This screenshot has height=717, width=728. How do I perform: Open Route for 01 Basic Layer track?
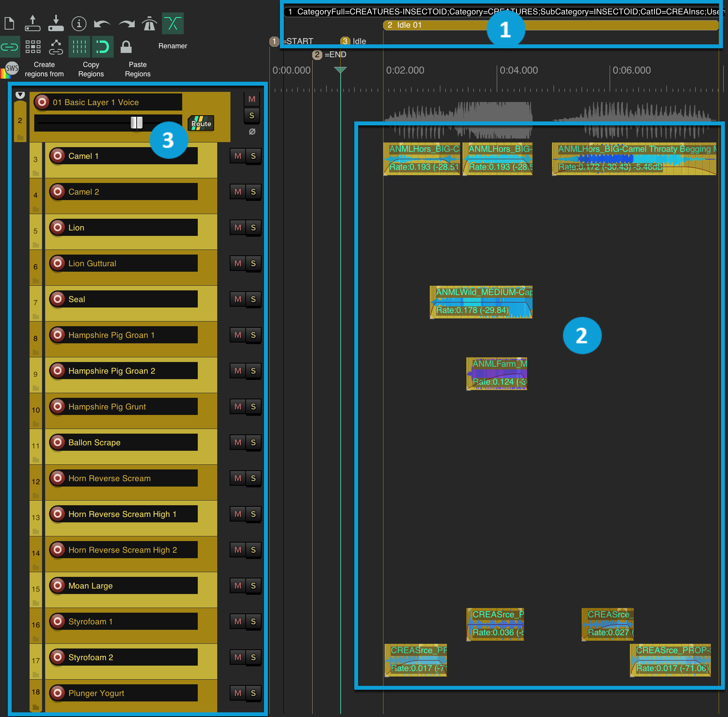tap(201, 123)
